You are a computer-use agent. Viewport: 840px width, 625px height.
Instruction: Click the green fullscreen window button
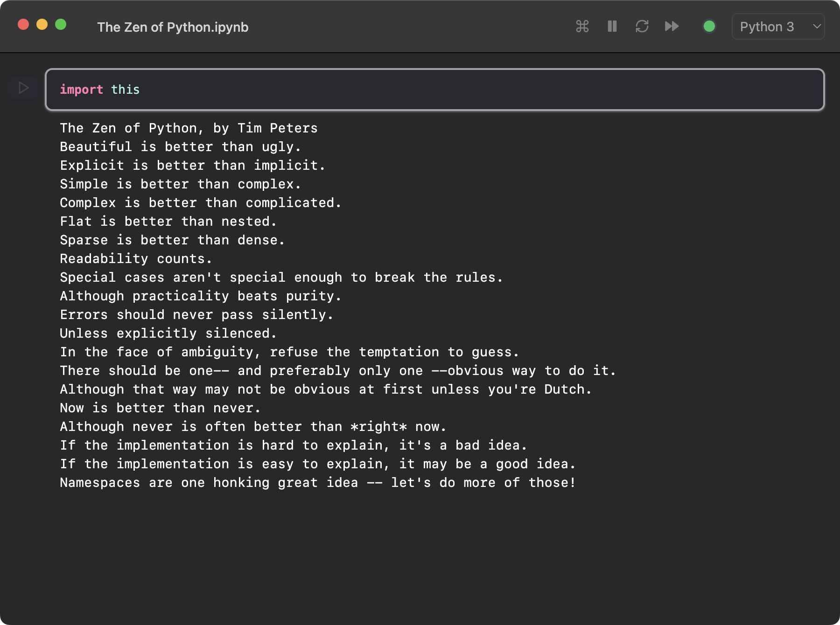point(61,24)
